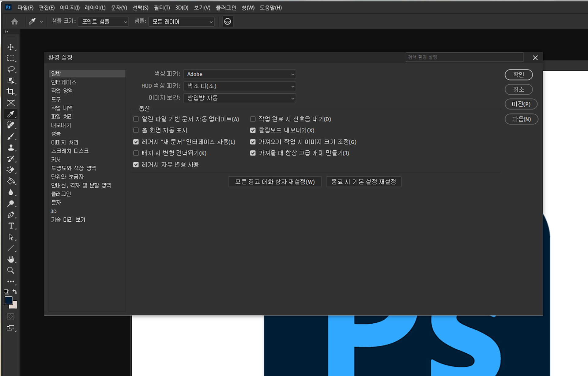Viewport: 588px width, 376px height.
Task: Enable 열린 파일 기반 문서 자동 업데이트 checkbox
Action: [136, 119]
